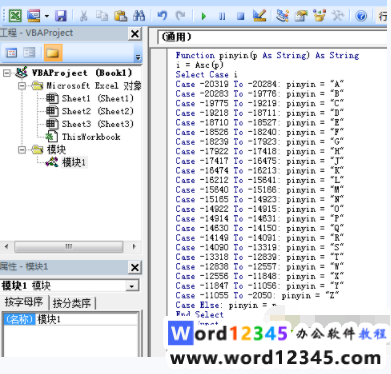The height and width of the screenshot is (374, 391).
Task: Click the Insert UserForm toolbar icon
Action: click(x=33, y=15)
